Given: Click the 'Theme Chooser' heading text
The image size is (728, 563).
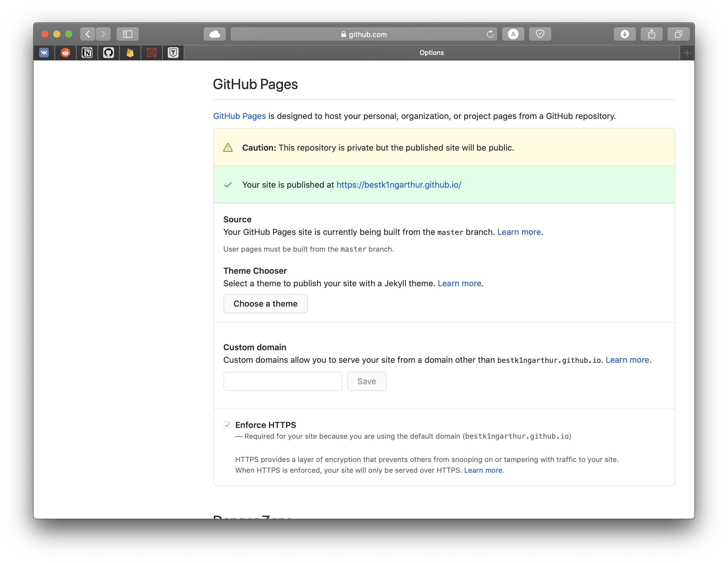Looking at the screenshot, I should pyautogui.click(x=255, y=270).
